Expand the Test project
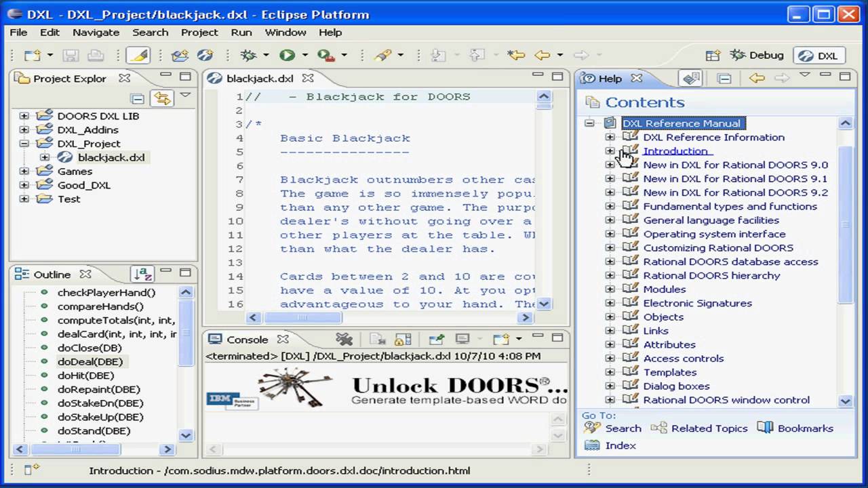This screenshot has width=868, height=488. (24, 199)
